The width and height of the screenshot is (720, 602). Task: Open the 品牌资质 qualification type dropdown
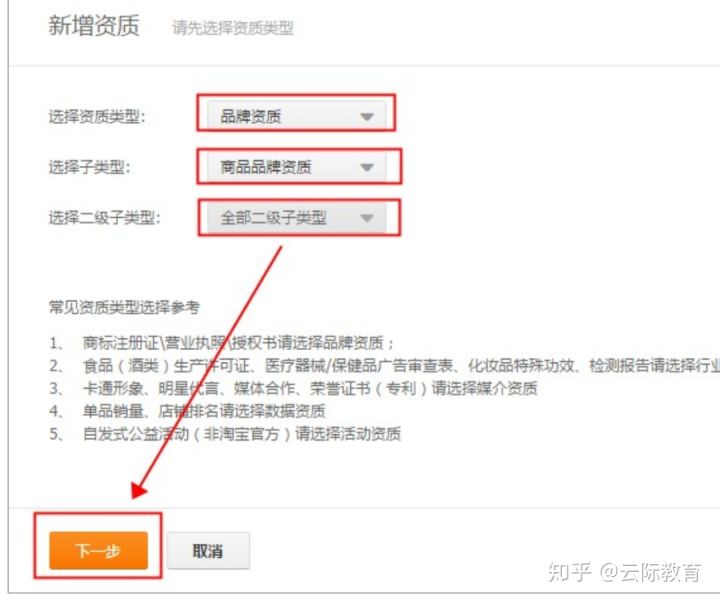296,116
